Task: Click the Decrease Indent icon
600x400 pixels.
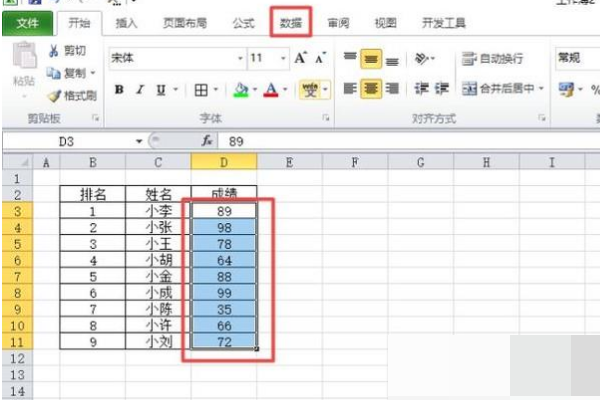Action: (421, 89)
